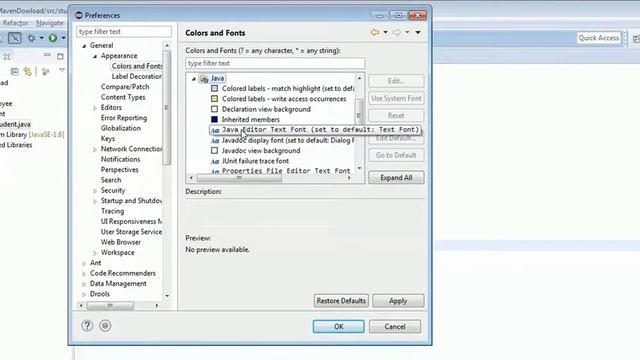Click color swatch for Colored labels match highlight

tap(214, 88)
